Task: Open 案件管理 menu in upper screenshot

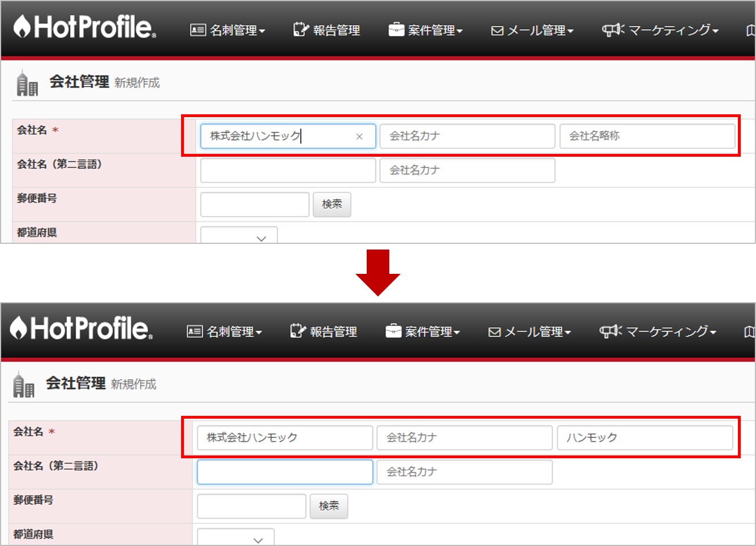Action: 426,30
